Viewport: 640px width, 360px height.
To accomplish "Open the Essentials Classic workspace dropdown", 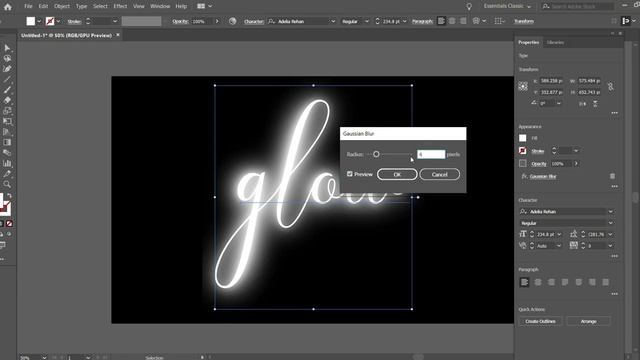I will point(507,6).
